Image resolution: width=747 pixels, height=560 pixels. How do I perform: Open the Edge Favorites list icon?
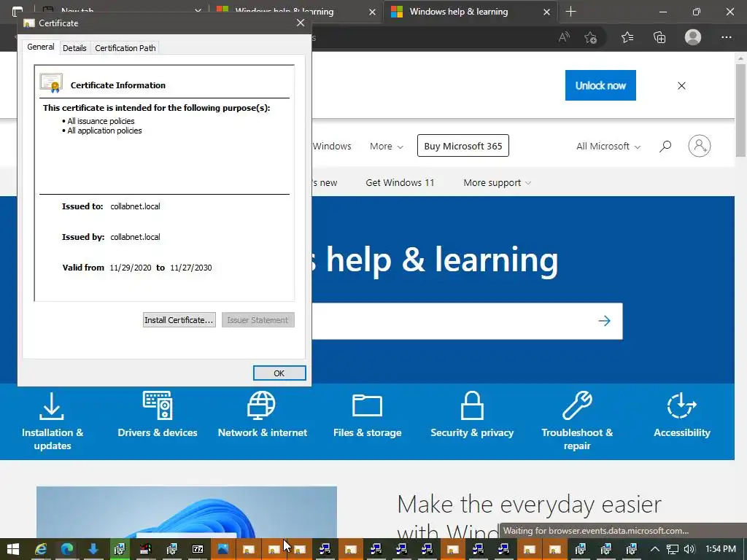(x=627, y=37)
